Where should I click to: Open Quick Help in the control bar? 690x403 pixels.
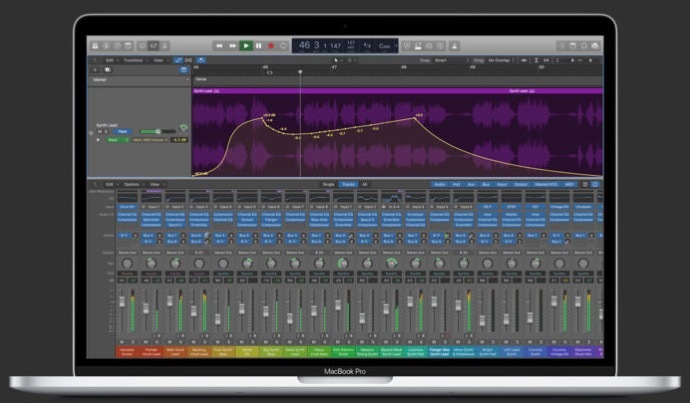tap(117, 46)
